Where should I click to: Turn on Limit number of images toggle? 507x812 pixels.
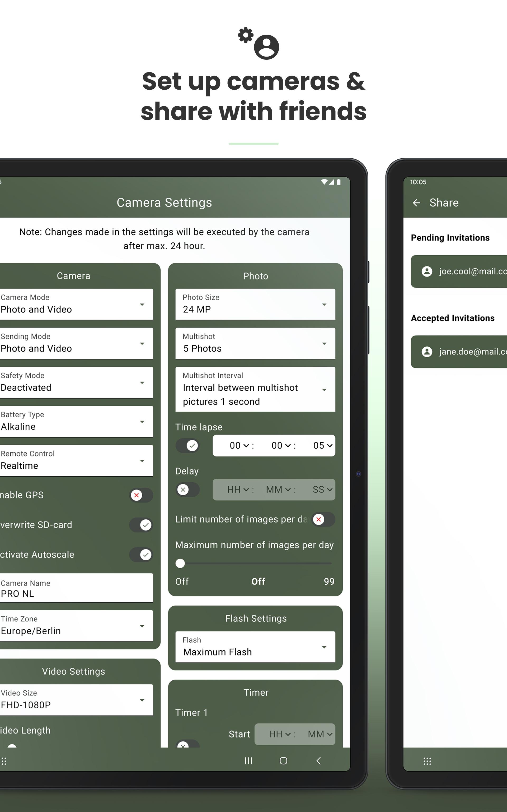[323, 519]
